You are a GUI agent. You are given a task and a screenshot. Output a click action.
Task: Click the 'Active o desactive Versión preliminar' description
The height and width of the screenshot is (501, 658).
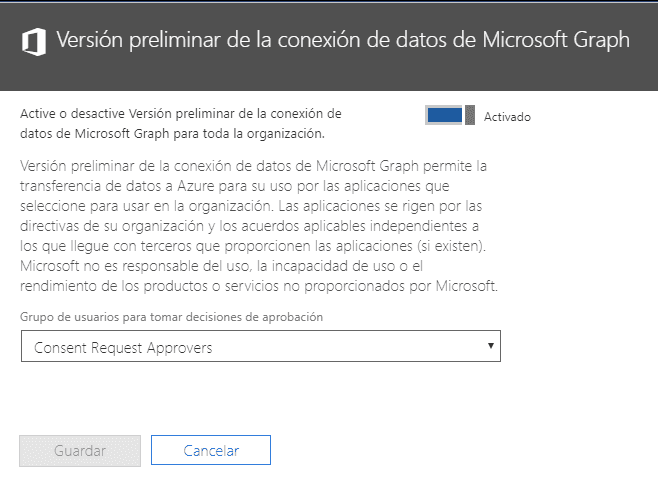click(x=181, y=123)
